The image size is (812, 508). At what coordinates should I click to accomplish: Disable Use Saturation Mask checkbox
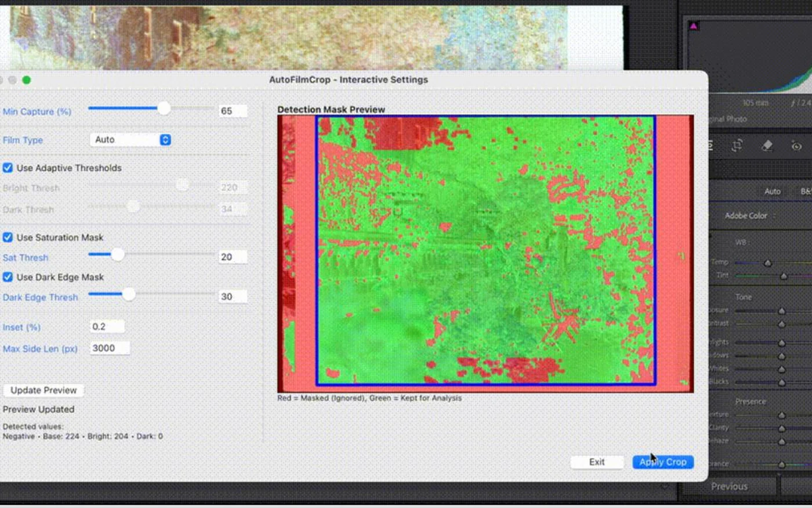(8, 237)
